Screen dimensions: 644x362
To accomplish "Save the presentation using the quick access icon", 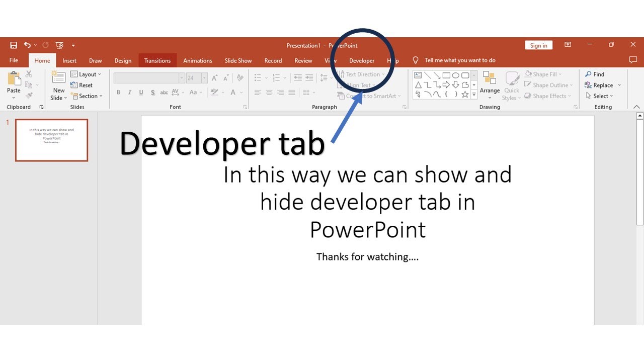I will tap(14, 45).
